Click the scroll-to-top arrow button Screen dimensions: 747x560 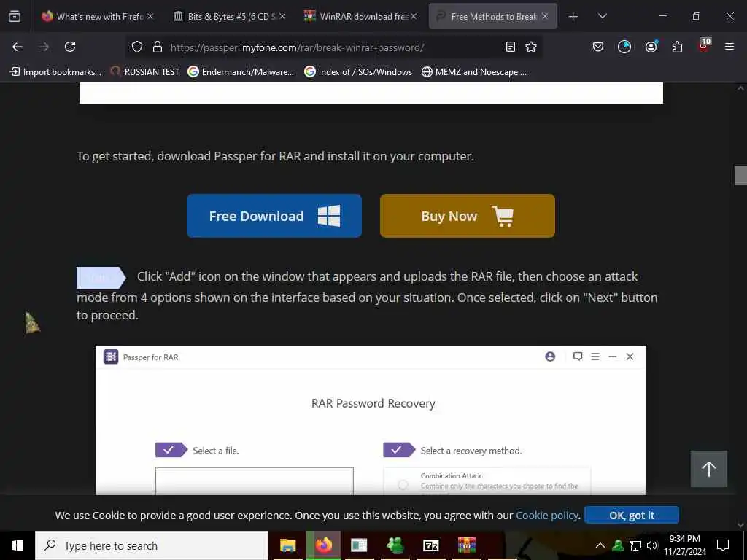pos(709,469)
